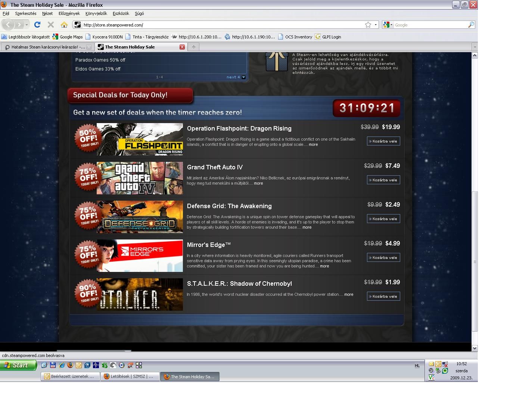Click the green circle tray icon
This screenshot has height=398, width=532.
445,370
